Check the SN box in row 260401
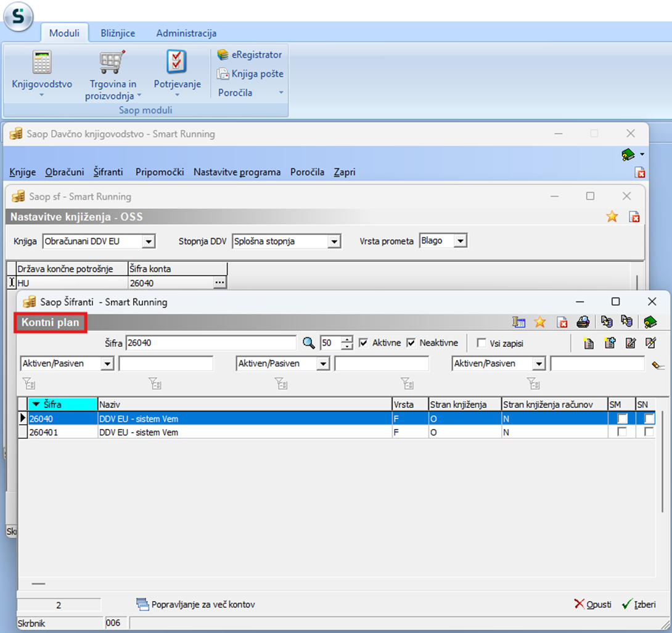 [649, 432]
